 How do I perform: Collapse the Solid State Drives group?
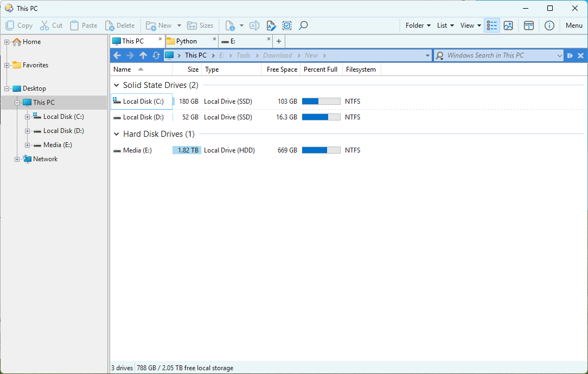(116, 85)
